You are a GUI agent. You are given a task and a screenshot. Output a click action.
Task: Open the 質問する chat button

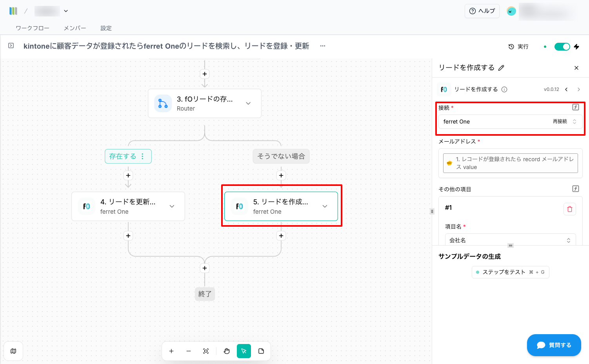(554, 345)
